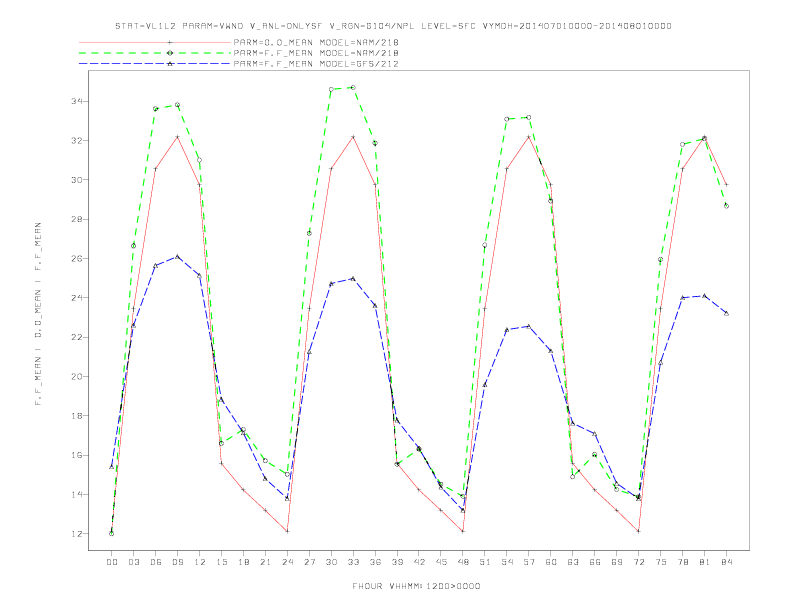Click x-axis tick label 36
The height and width of the screenshot is (612, 792).
point(375,562)
